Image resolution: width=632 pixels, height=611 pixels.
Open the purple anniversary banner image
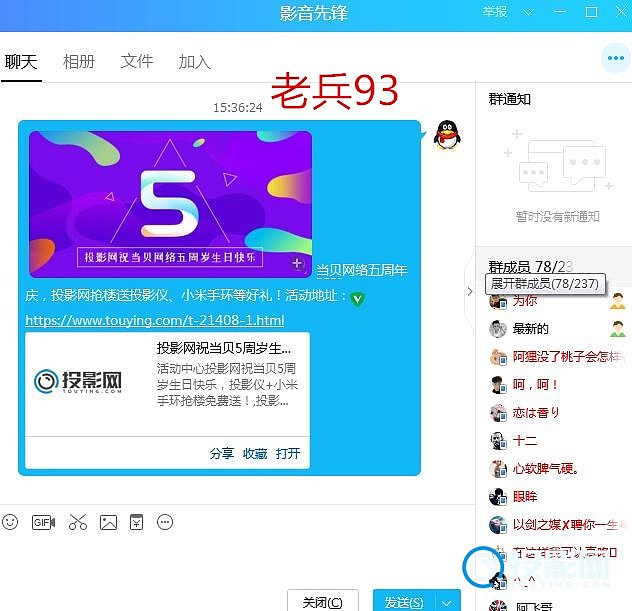tap(170, 204)
